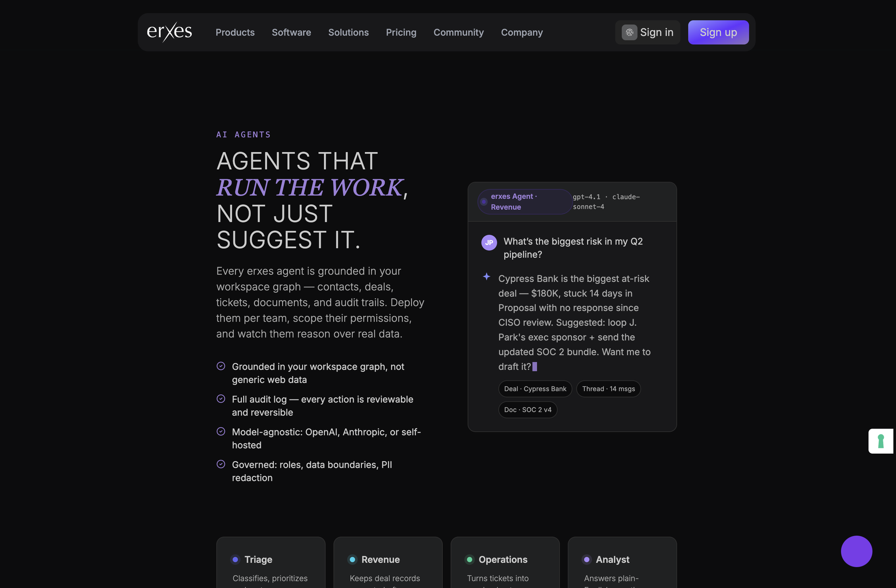Image resolution: width=896 pixels, height=588 pixels.
Task: Open the Revenue agent card
Action: click(x=388, y=562)
